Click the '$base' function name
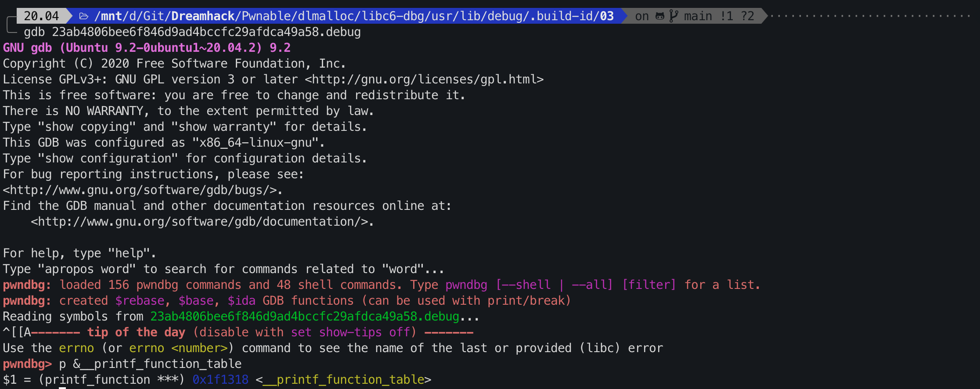Image resolution: width=980 pixels, height=389 pixels. click(x=196, y=301)
